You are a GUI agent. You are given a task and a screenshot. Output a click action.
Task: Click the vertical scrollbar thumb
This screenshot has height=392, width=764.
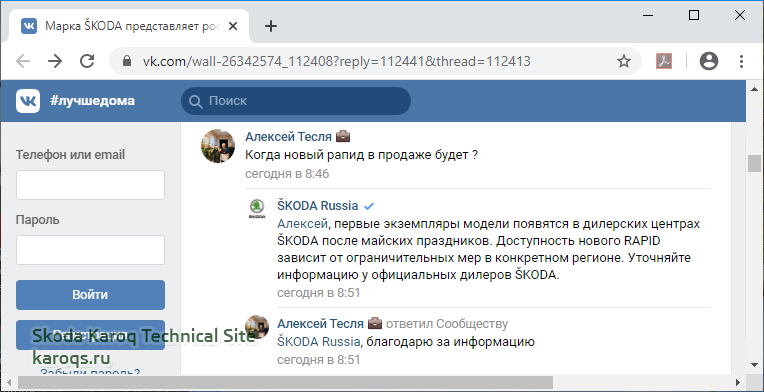coord(754,164)
